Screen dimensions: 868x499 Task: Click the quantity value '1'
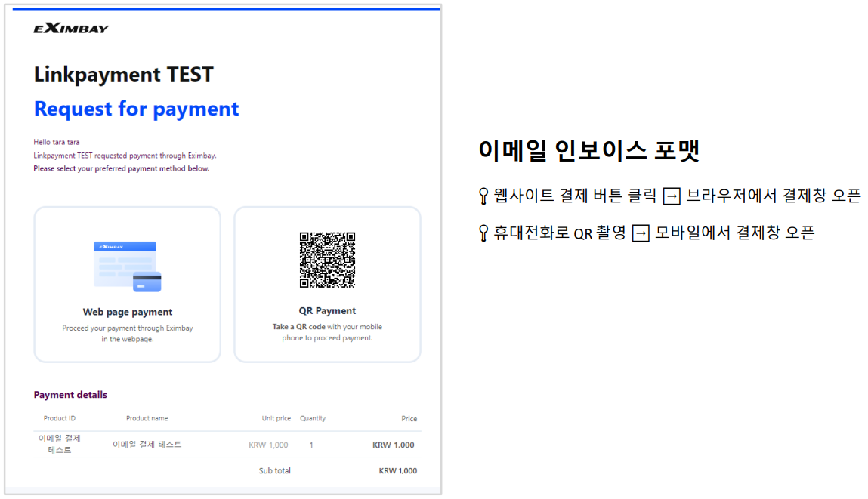point(311,445)
